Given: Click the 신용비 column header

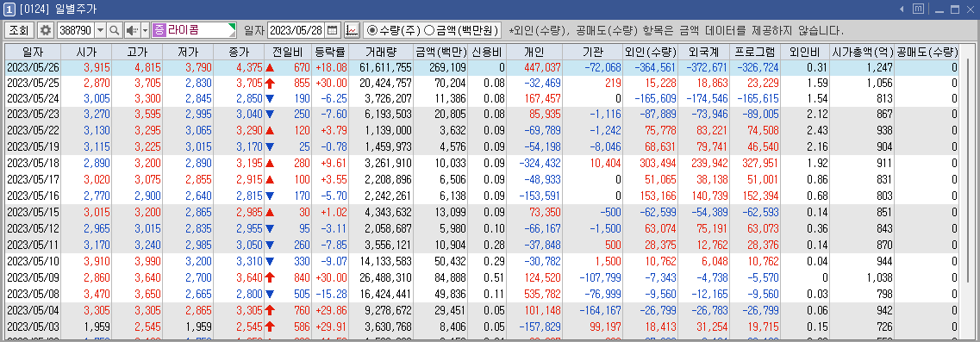Looking at the screenshot, I should tap(487, 52).
